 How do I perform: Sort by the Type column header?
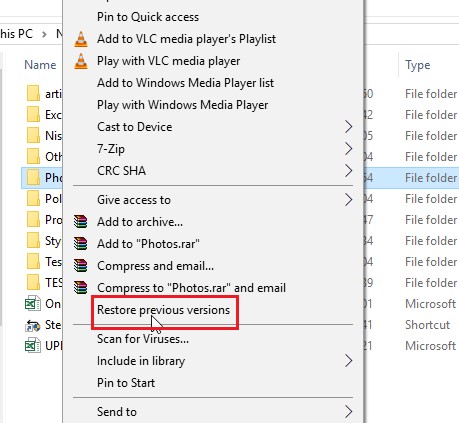pos(418,65)
